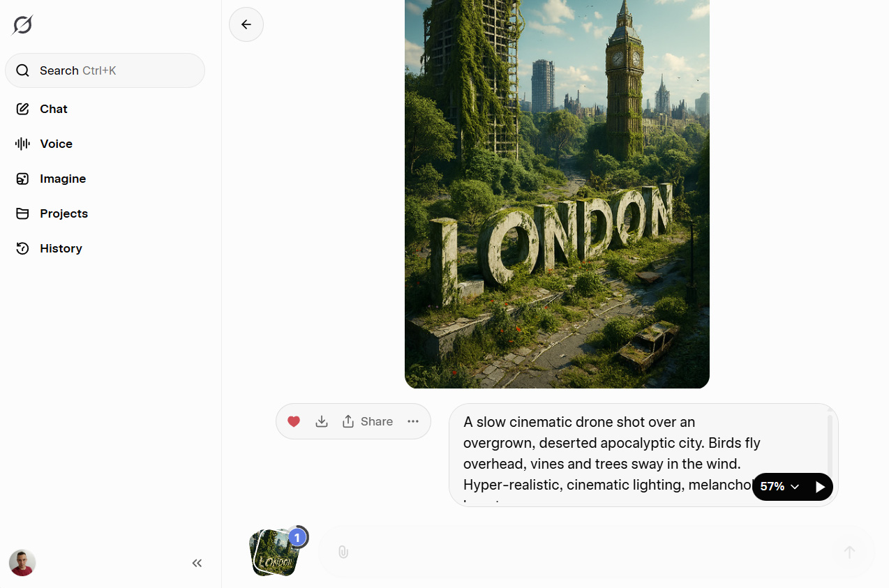This screenshot has height=588, width=889.
Task: Expand the 57% dropdown
Action: [779, 486]
